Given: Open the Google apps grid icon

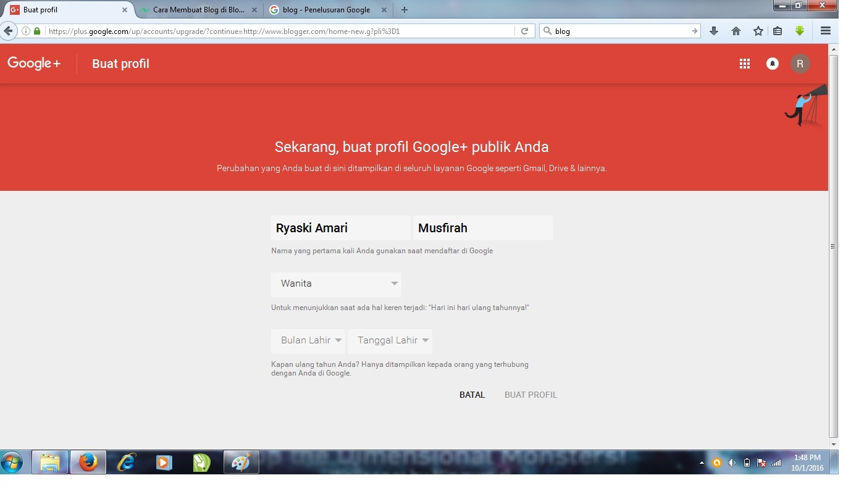Looking at the screenshot, I should click(x=745, y=64).
